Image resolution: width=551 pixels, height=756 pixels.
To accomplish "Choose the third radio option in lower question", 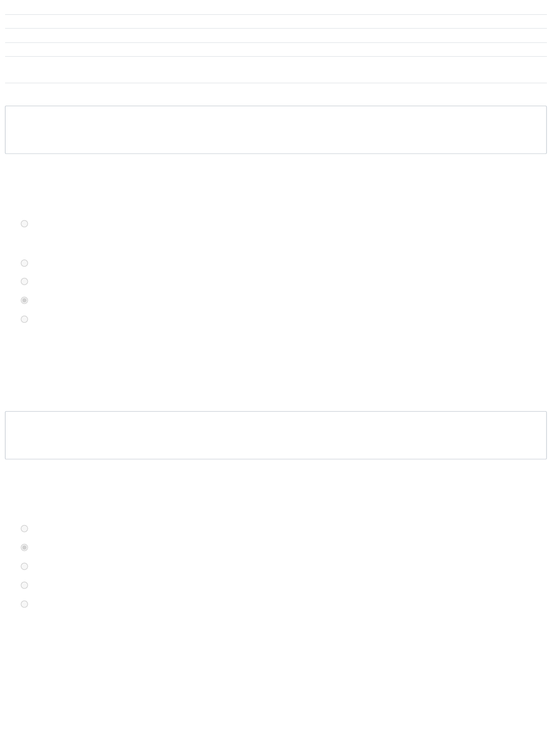I will 24,566.
